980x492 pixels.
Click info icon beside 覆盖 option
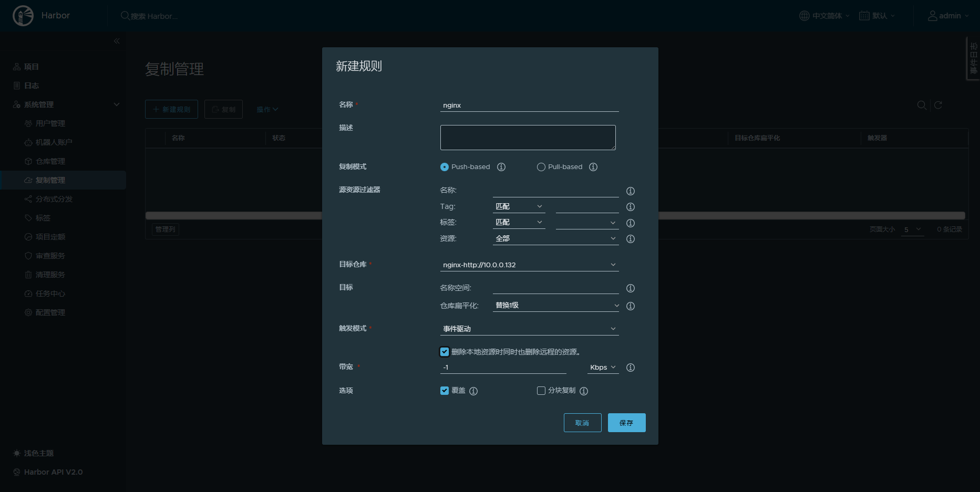473,391
